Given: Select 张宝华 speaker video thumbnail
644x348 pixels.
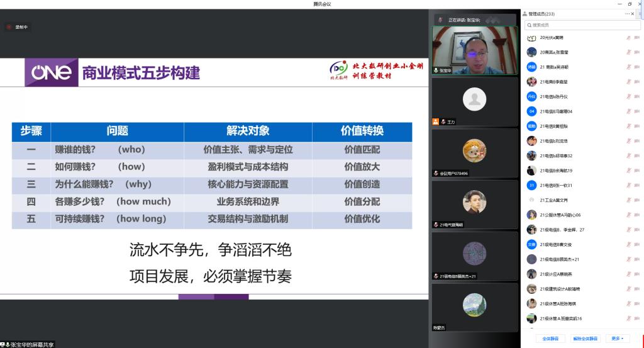Looking at the screenshot, I should (x=475, y=50).
